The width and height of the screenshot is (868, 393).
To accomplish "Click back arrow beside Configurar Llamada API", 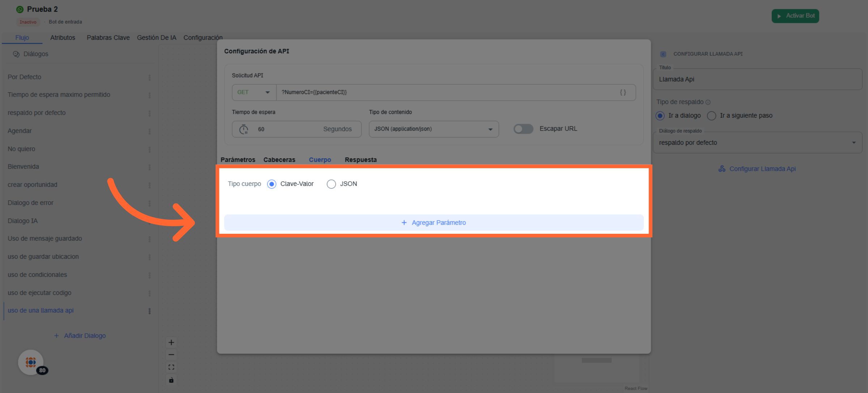I will 663,54.
